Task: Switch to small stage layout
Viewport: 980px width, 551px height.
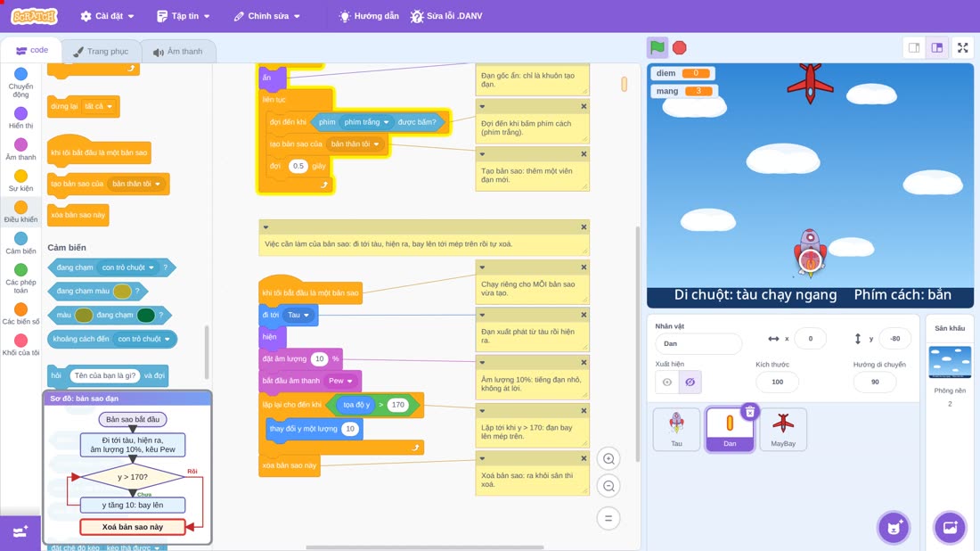Action: pyautogui.click(x=914, y=47)
